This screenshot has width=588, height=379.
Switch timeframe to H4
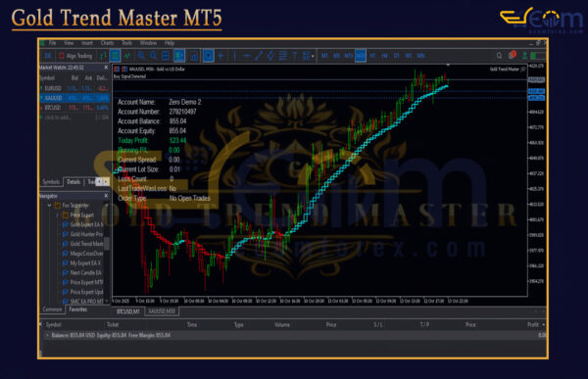tap(384, 56)
